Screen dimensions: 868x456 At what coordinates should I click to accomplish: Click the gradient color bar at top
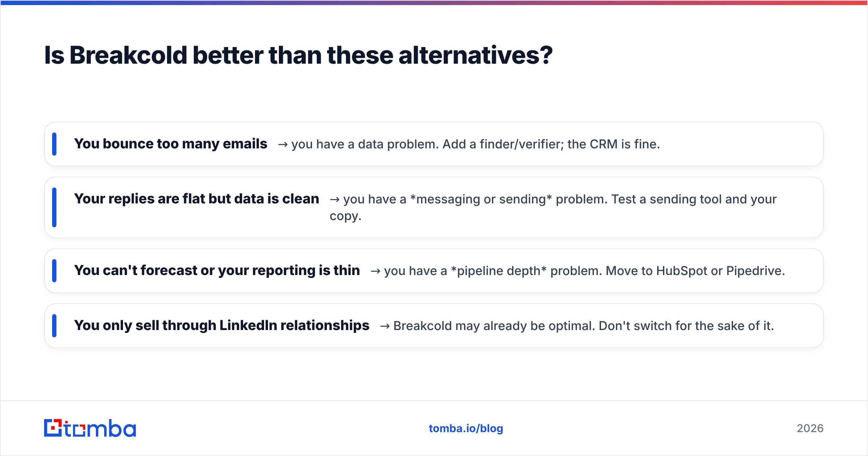434,3
